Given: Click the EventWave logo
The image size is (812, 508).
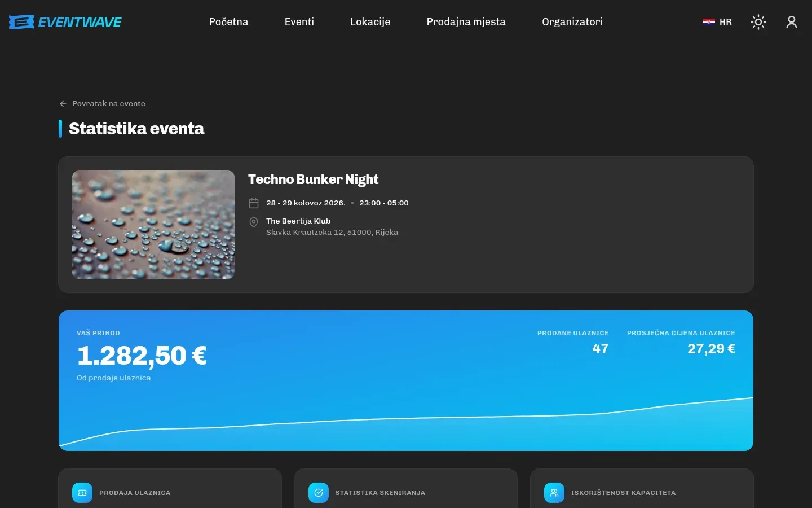Looking at the screenshot, I should (x=65, y=22).
